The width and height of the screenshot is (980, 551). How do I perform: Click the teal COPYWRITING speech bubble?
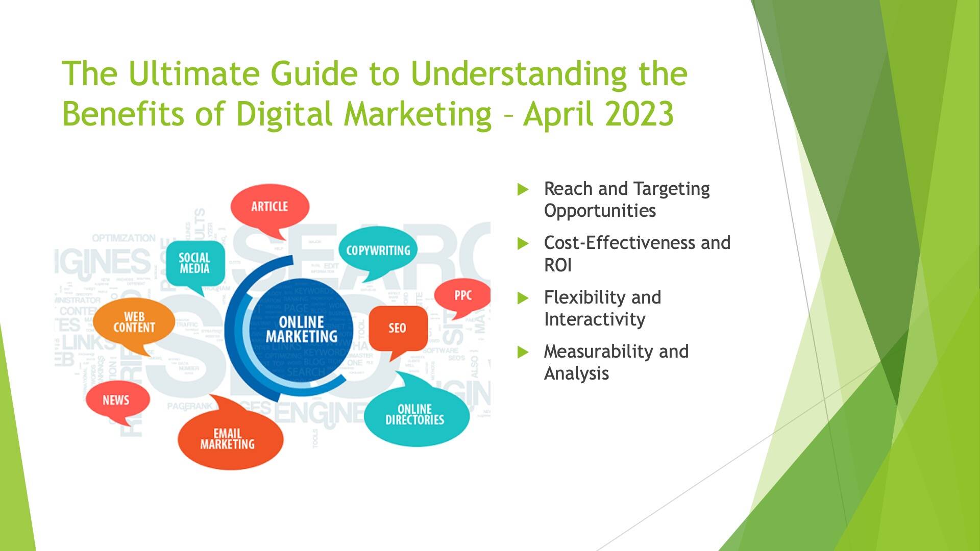[378, 253]
